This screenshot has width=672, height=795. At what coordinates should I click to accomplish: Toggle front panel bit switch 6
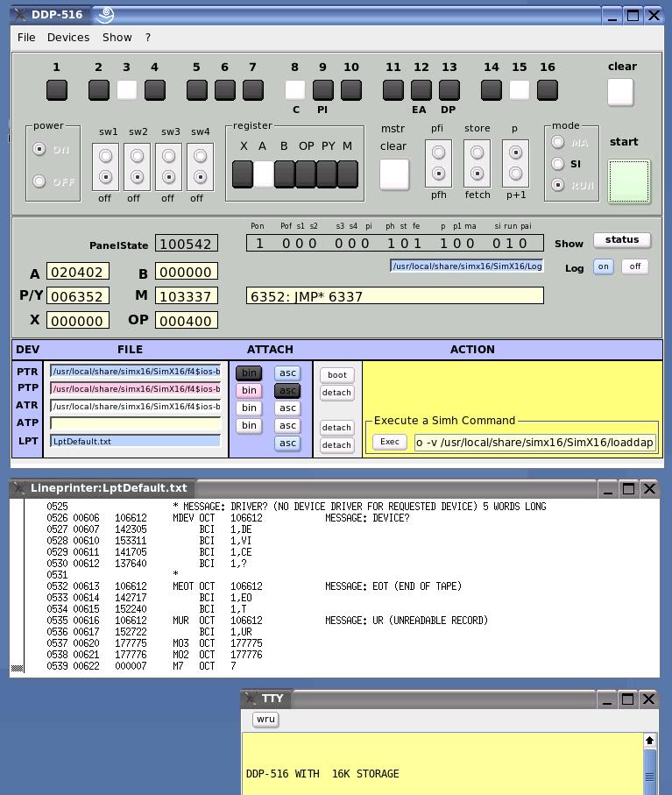click(224, 90)
